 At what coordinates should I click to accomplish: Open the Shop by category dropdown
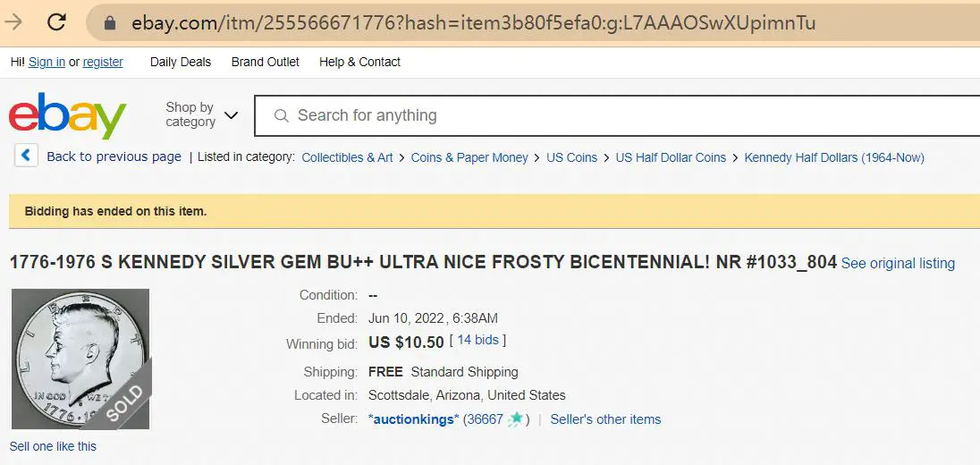click(x=201, y=115)
